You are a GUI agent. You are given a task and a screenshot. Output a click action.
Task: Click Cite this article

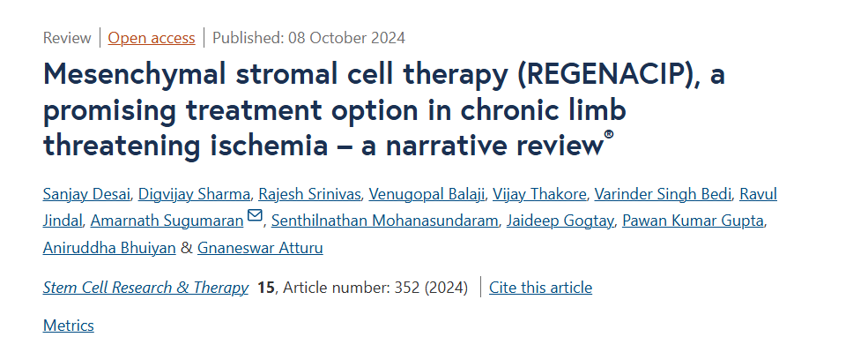tap(541, 287)
